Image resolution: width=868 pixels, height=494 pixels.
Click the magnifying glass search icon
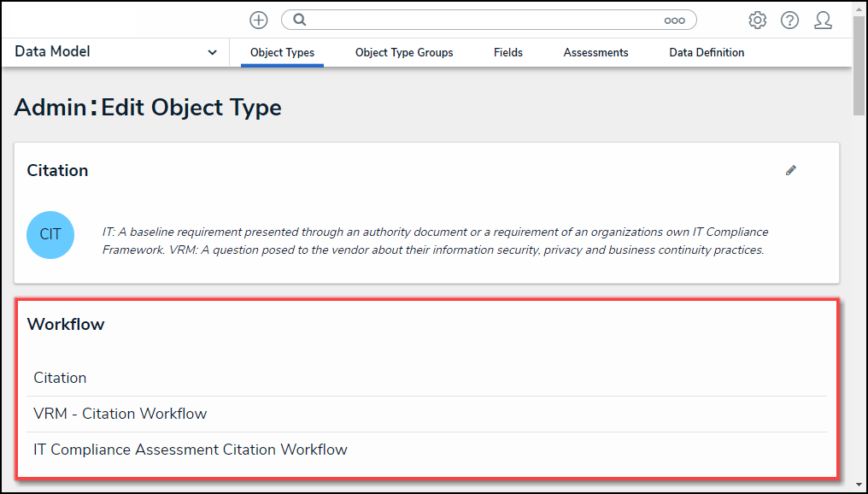(300, 20)
